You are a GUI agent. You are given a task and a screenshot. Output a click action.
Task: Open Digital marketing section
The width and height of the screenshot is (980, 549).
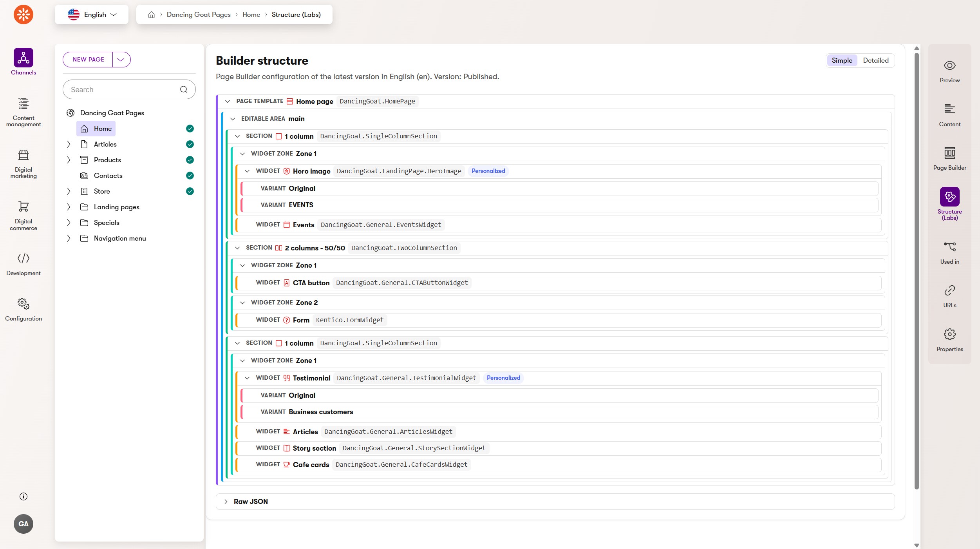(24, 163)
